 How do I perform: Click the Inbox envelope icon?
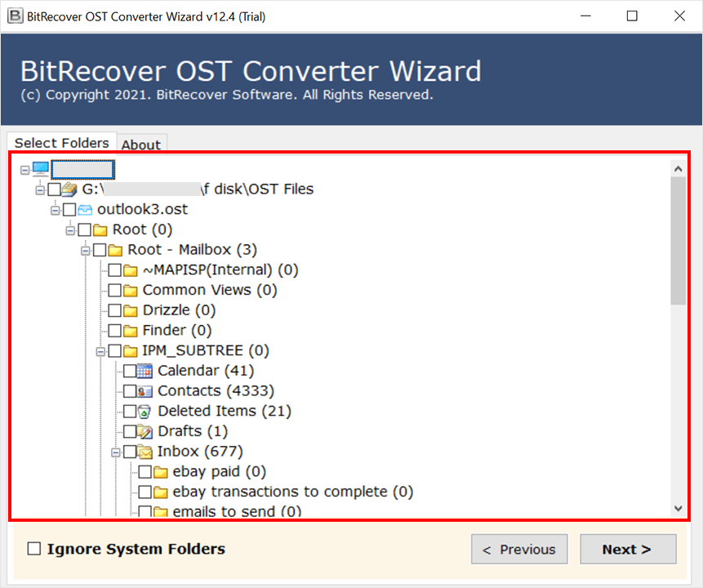145,452
